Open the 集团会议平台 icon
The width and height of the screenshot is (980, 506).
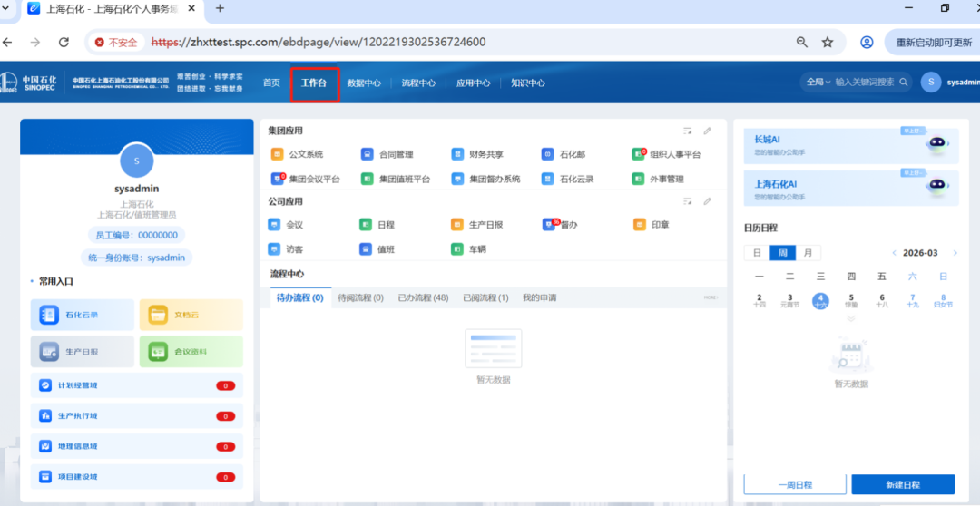(x=278, y=180)
